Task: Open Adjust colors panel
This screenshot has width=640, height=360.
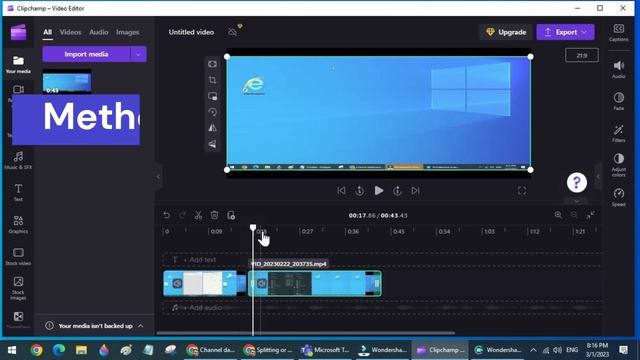Action: pos(618,165)
